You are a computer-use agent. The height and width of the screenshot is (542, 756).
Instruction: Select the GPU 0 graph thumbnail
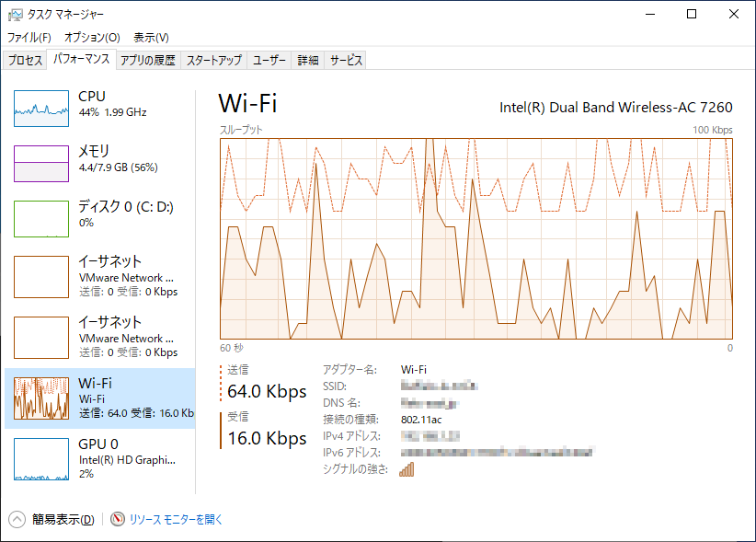(41, 459)
